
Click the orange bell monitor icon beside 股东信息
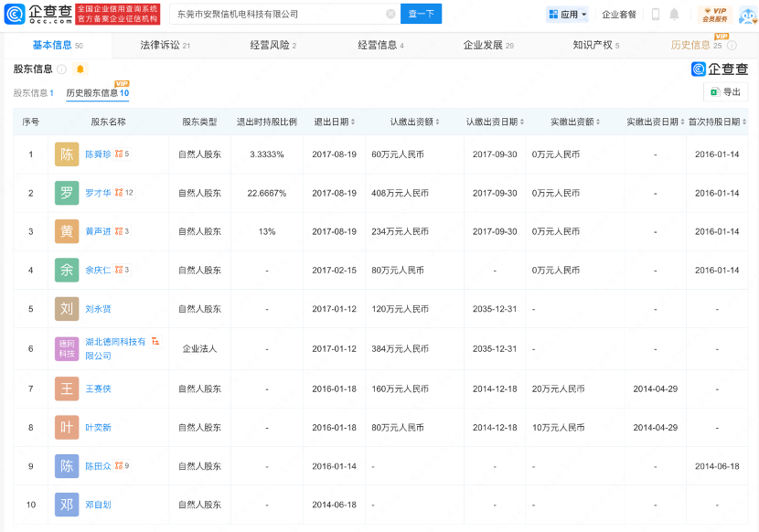[x=80, y=69]
